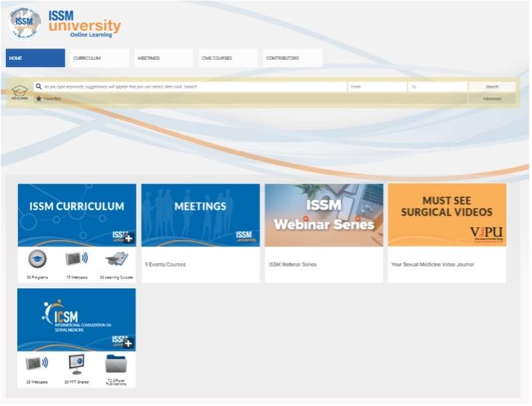Viewport: 532px width, 406px height.
Task: Click the To date field
Action: pyautogui.click(x=438, y=87)
